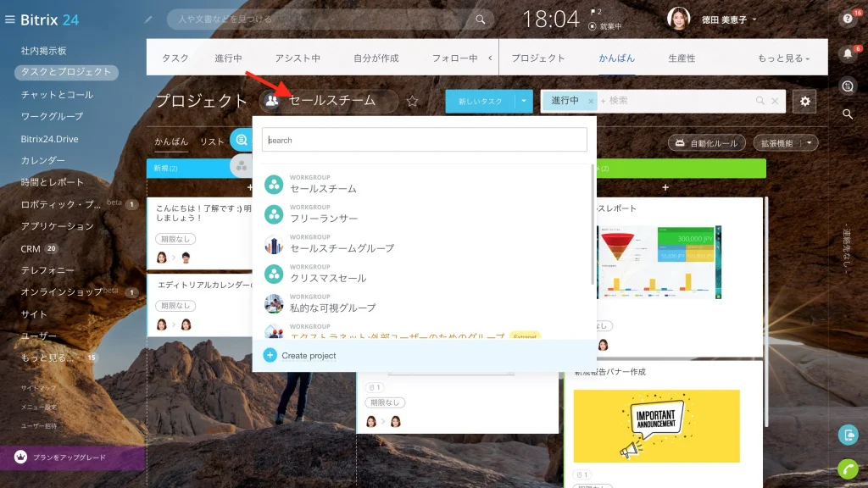Click the blue chat search round icon

tap(242, 140)
